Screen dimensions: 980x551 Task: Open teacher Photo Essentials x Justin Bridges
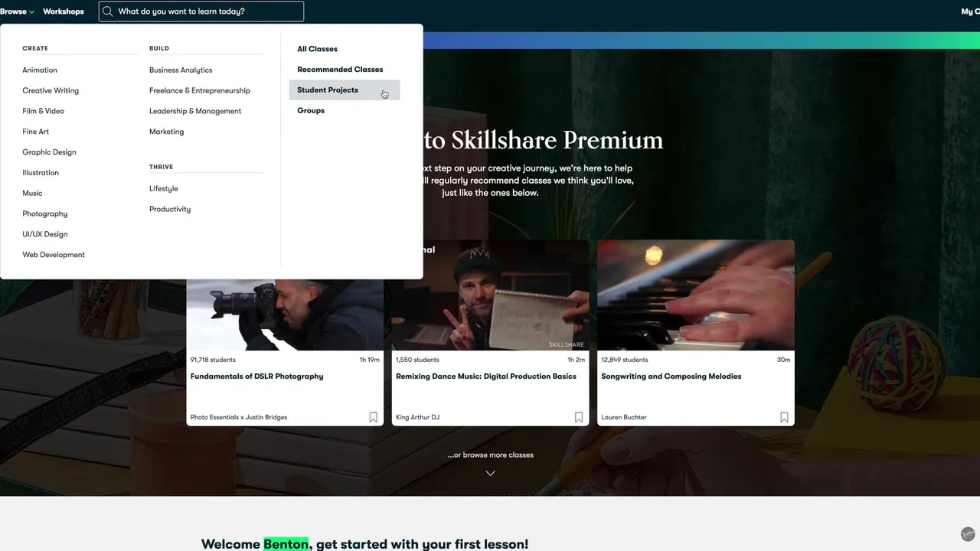(x=239, y=417)
